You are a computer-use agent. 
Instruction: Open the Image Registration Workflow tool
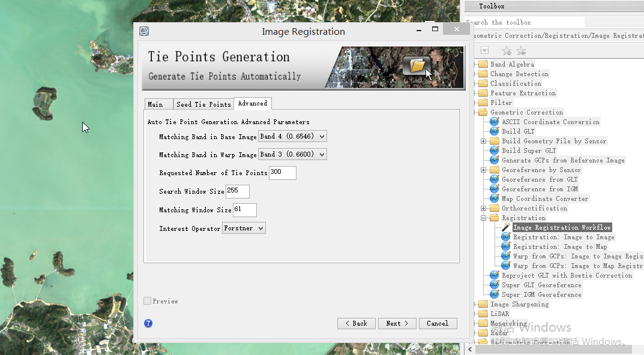pos(562,227)
